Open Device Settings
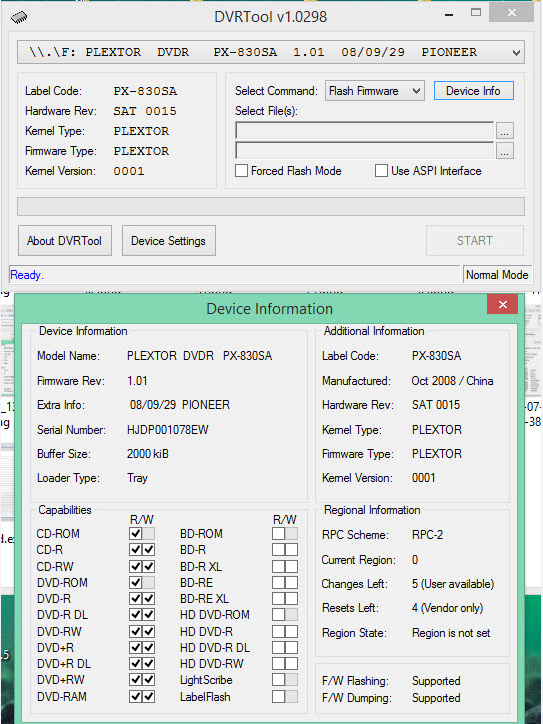This screenshot has height=724, width=543. click(x=169, y=241)
